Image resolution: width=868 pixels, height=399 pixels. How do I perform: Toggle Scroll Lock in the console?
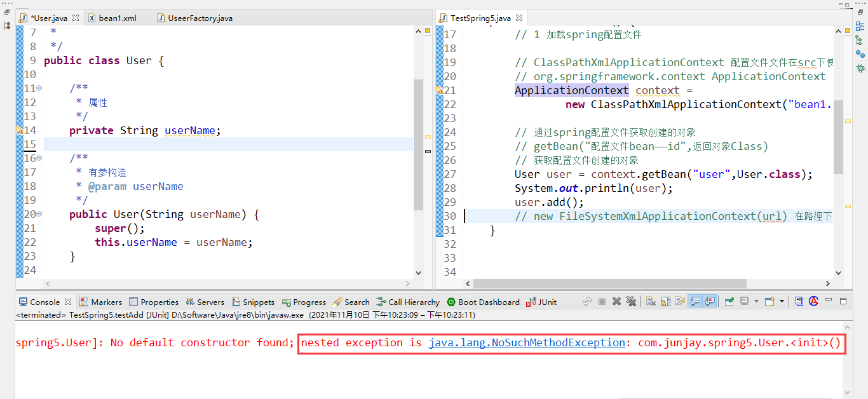coord(665,301)
